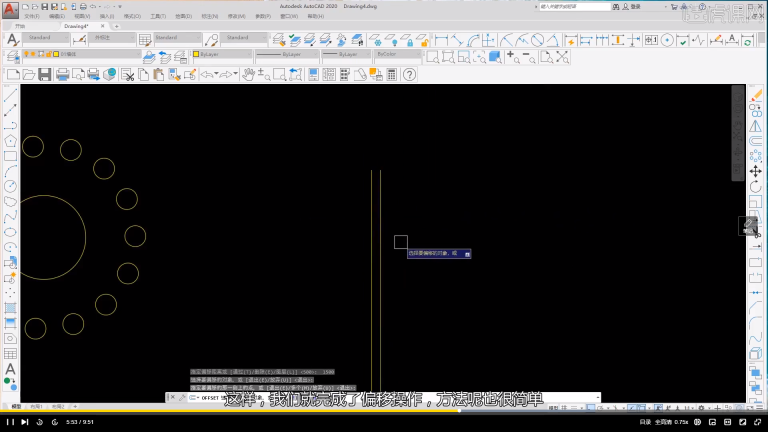The height and width of the screenshot is (432, 768).
Task: Click the Zoom Window icon
Action: (x=432, y=57)
